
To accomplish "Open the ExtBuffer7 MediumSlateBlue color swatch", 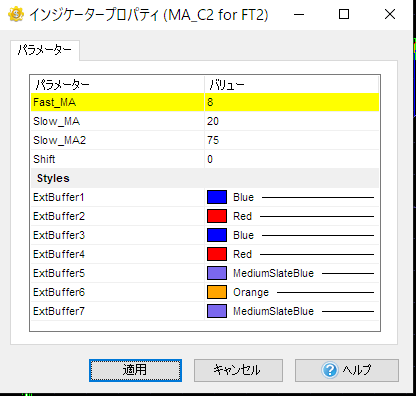I will pos(217,311).
